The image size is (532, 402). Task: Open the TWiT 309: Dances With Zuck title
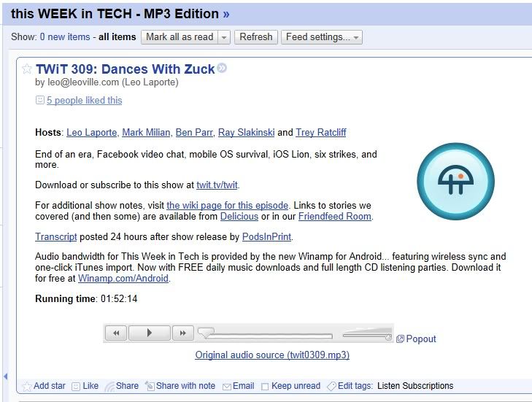[x=126, y=69]
